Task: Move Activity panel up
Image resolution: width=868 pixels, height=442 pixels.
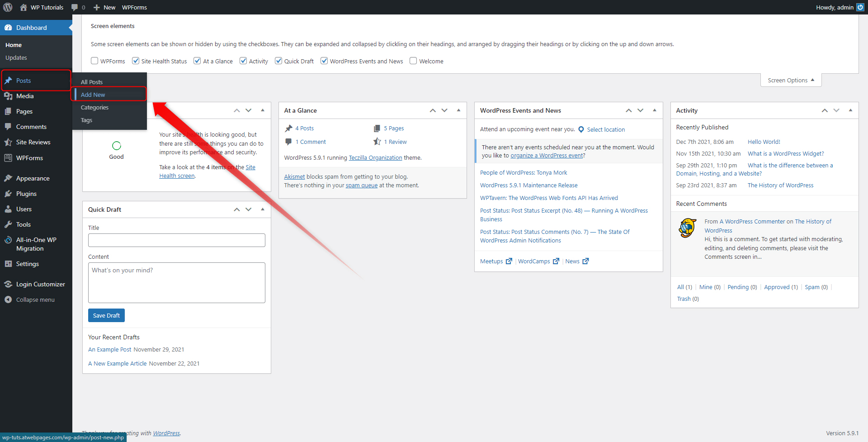Action: [825, 110]
